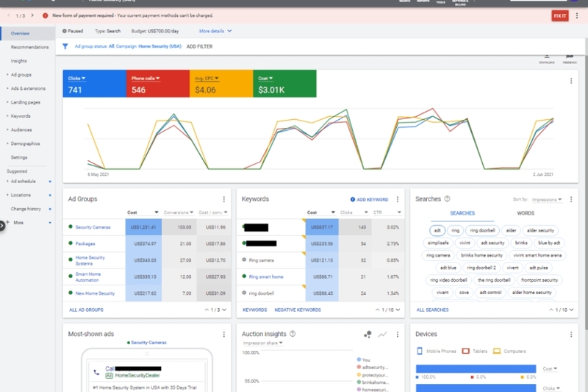Switch to the Words tab in Searches
The image size is (588, 392).
point(526,213)
